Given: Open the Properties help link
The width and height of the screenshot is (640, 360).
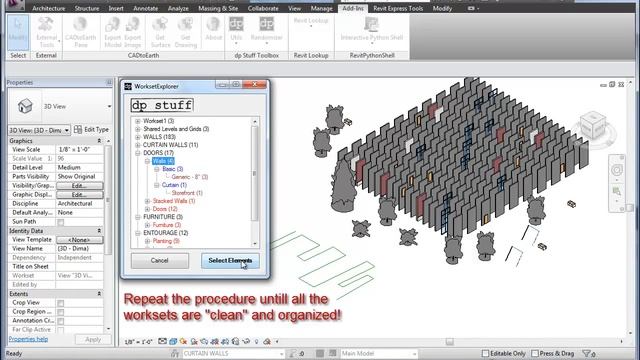Looking at the screenshot, I should [28, 339].
